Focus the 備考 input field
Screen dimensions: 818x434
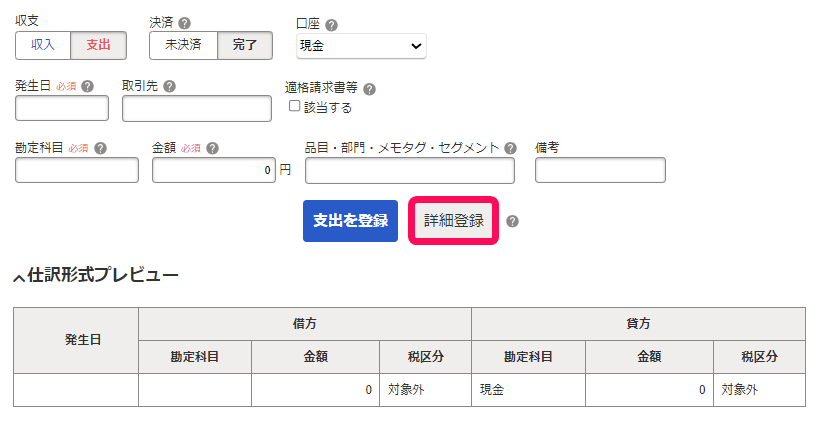click(600, 170)
